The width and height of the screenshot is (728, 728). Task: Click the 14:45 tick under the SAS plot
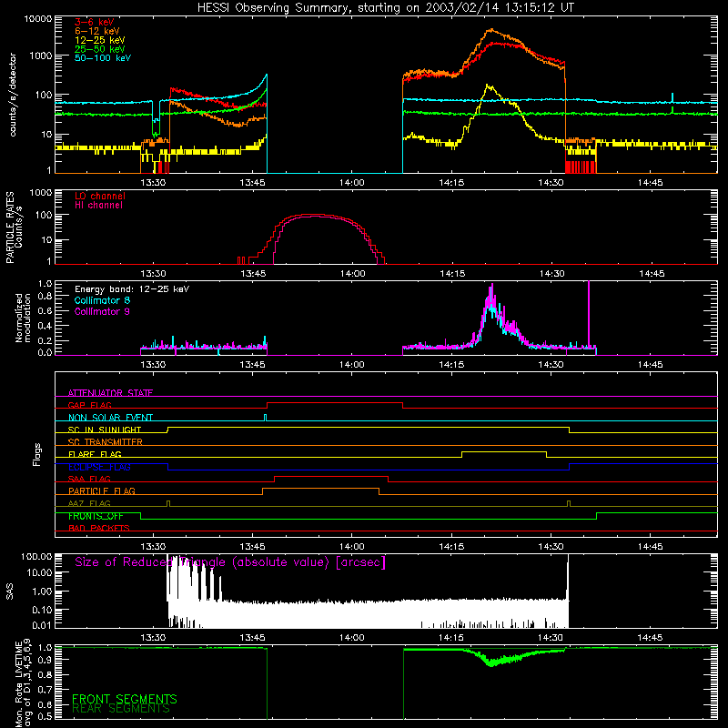pyautogui.click(x=650, y=638)
